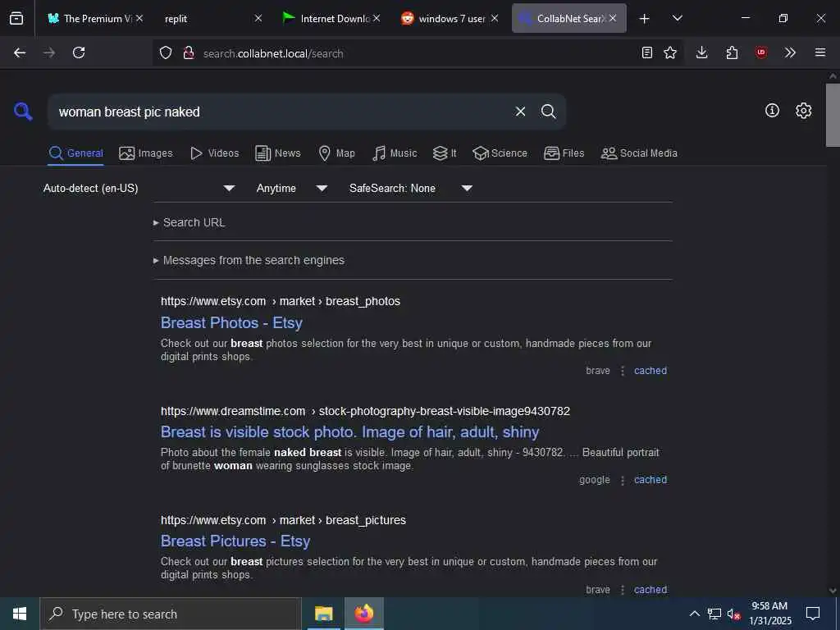Image resolution: width=840 pixels, height=630 pixels.
Task: Click the uBlock Origin toolbar icon
Action: [x=761, y=52]
